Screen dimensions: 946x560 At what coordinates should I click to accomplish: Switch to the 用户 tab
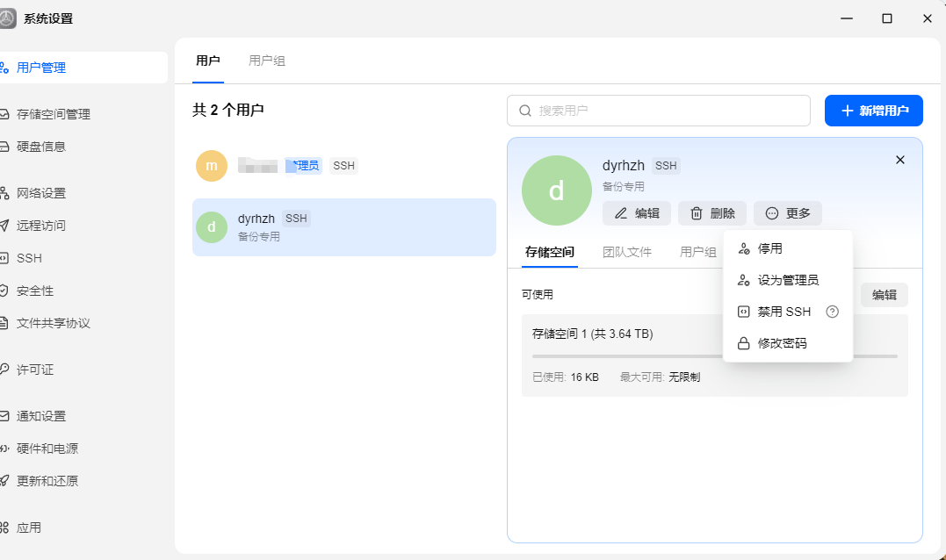pyautogui.click(x=208, y=61)
